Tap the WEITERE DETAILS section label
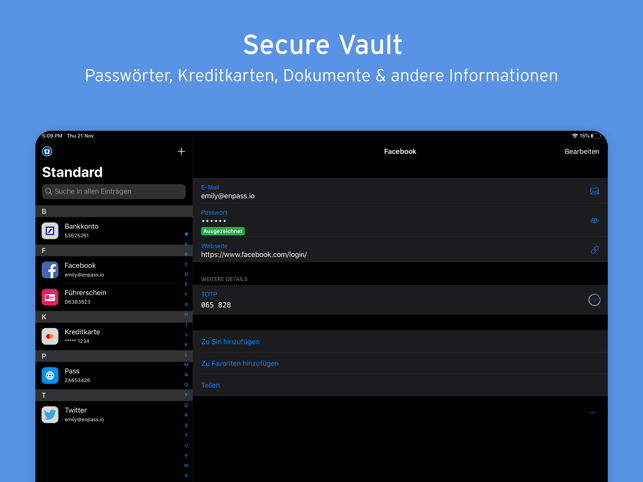The image size is (643, 482). [224, 279]
